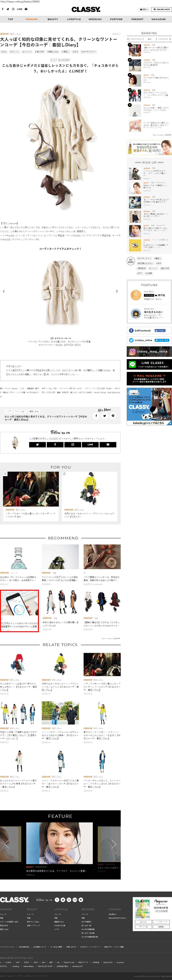Follow @classy_online with the blue Twitter follow button
This screenshot has height=980, width=172.
162,340
